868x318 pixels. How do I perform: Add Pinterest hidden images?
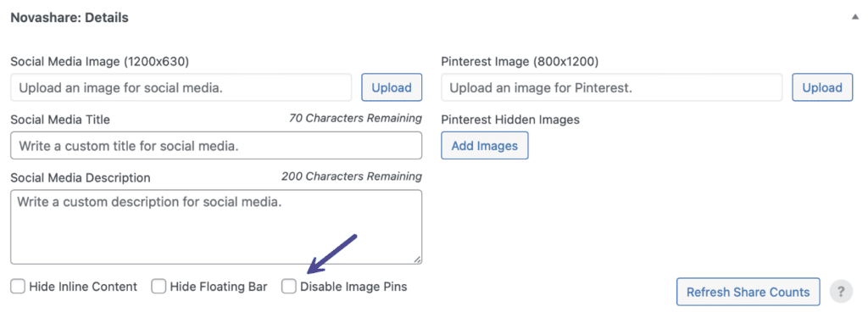tap(484, 146)
